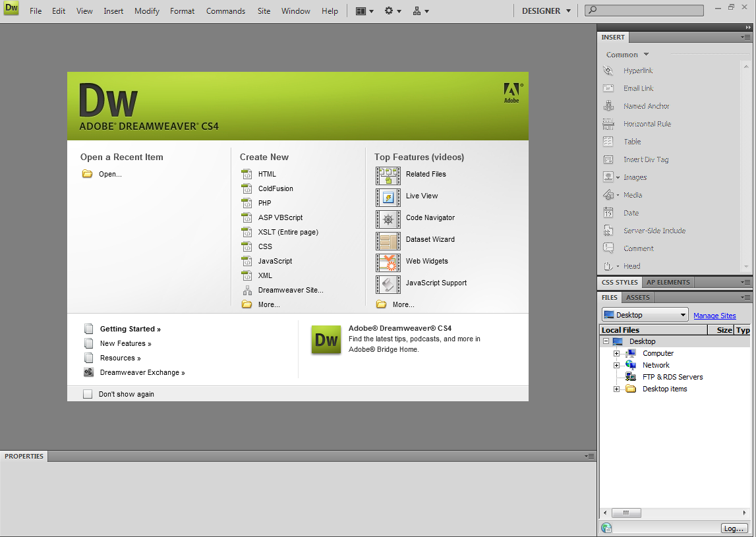The height and width of the screenshot is (537, 756).
Task: Open the Commands menu
Action: pyautogui.click(x=225, y=11)
